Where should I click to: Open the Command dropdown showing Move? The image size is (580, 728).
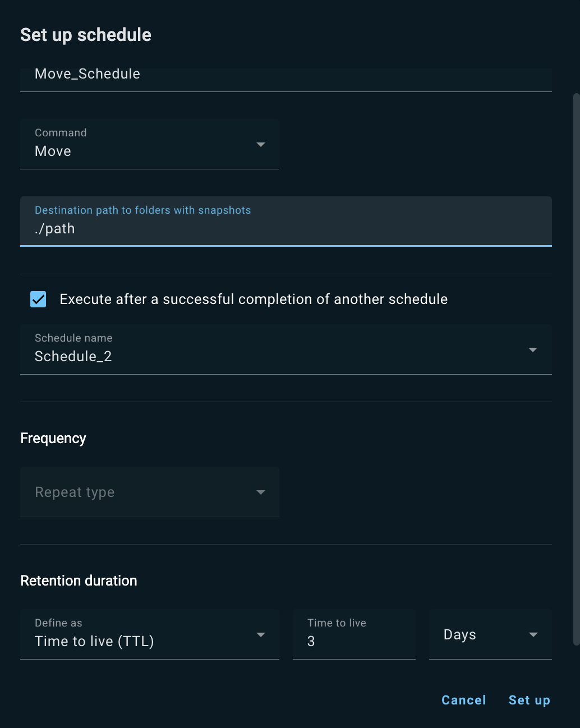point(140,145)
